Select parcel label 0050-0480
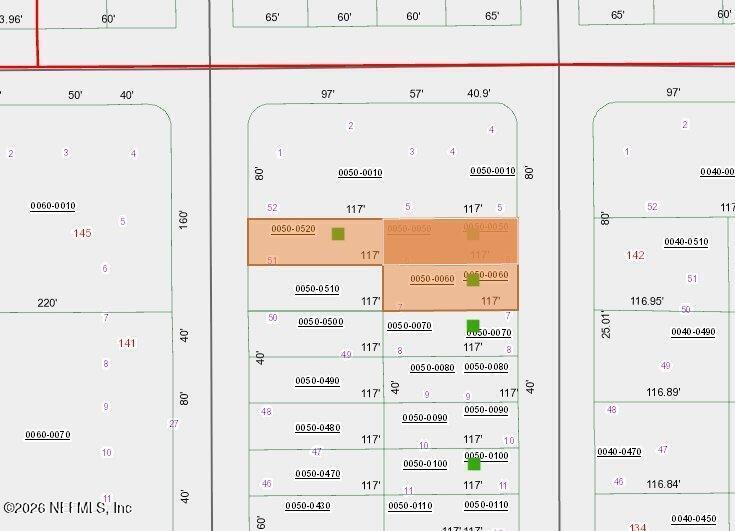This screenshot has height=531, width=735. point(318,428)
